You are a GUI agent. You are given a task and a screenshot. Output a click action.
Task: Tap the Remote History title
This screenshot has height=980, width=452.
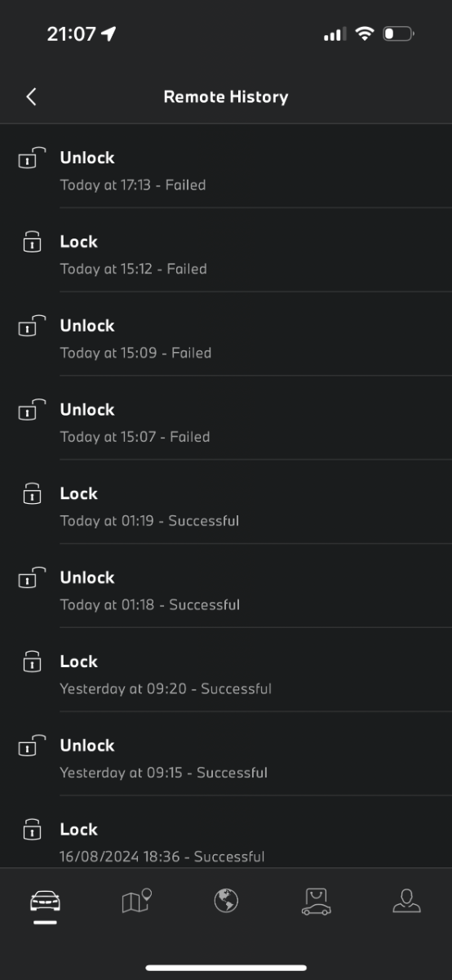226,96
